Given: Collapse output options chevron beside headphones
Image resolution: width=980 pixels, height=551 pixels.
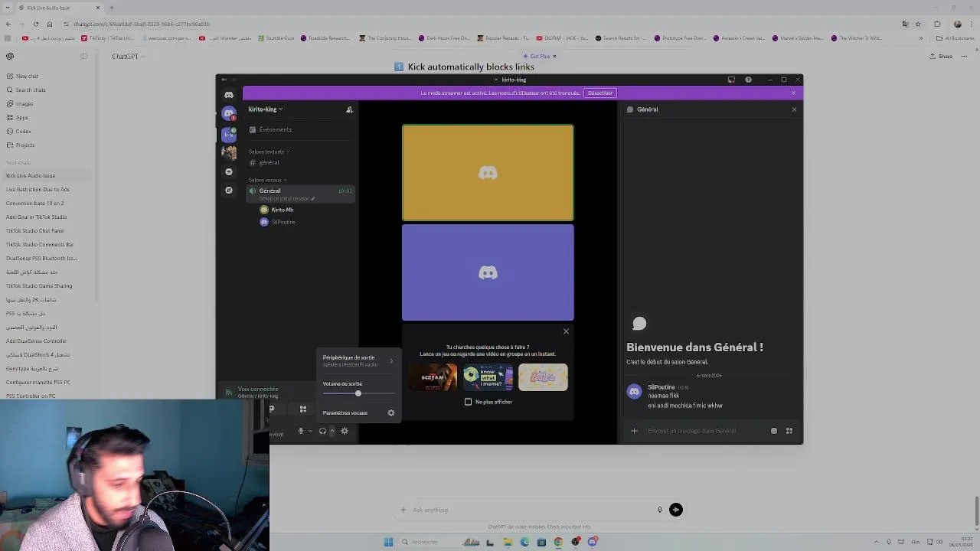Looking at the screenshot, I should [332, 431].
